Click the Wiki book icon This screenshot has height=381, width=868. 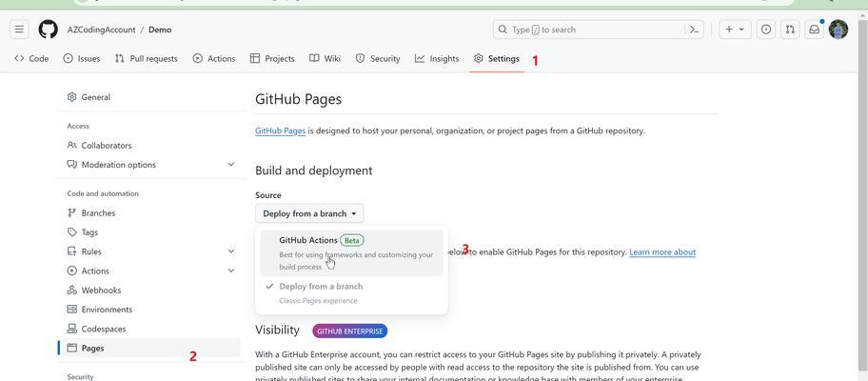[314, 58]
